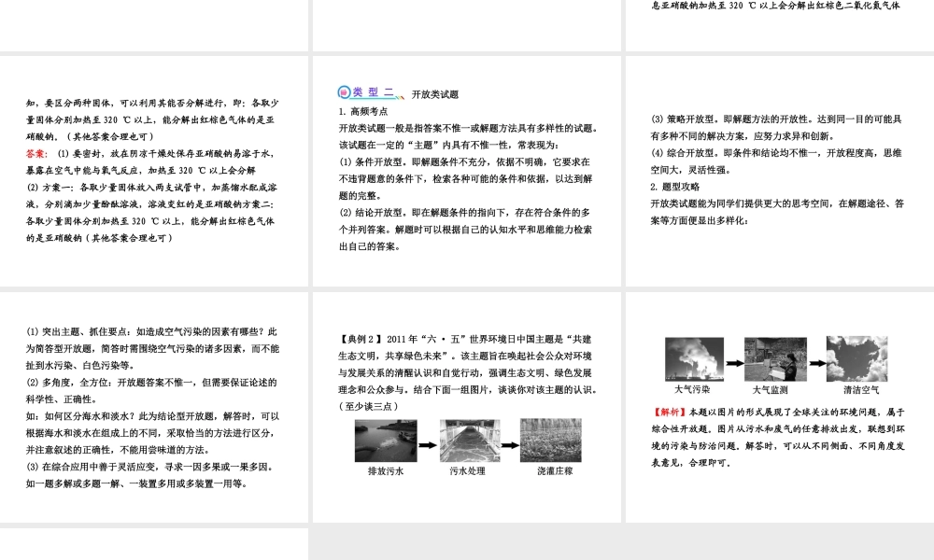The width and height of the screenshot is (934, 560).
Task: Click the line starting (2) 多角度, 全方位
Action: 151,383
